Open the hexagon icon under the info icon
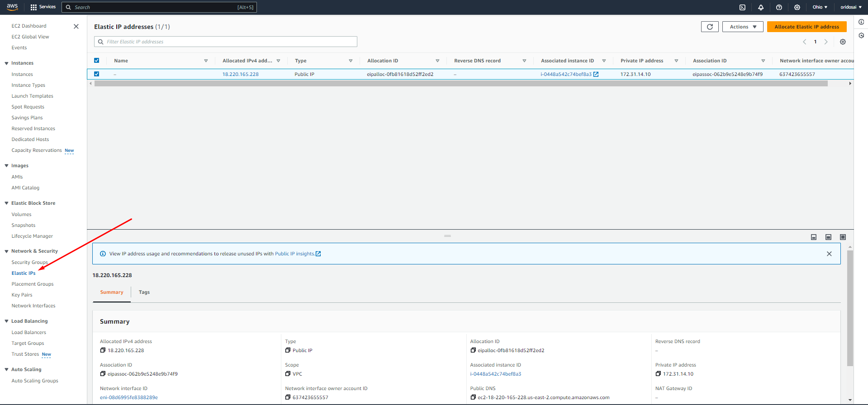This screenshot has height=405, width=868. (x=861, y=35)
